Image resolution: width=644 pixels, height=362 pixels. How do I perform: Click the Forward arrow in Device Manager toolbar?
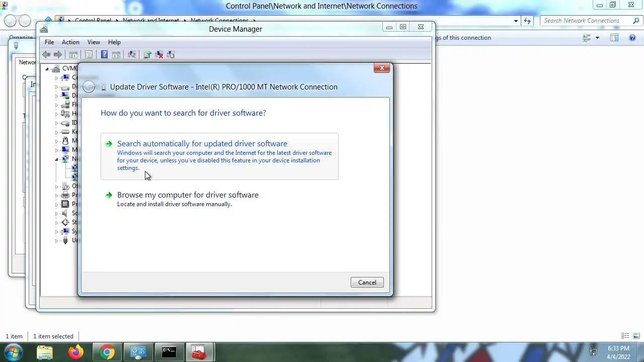(x=58, y=55)
